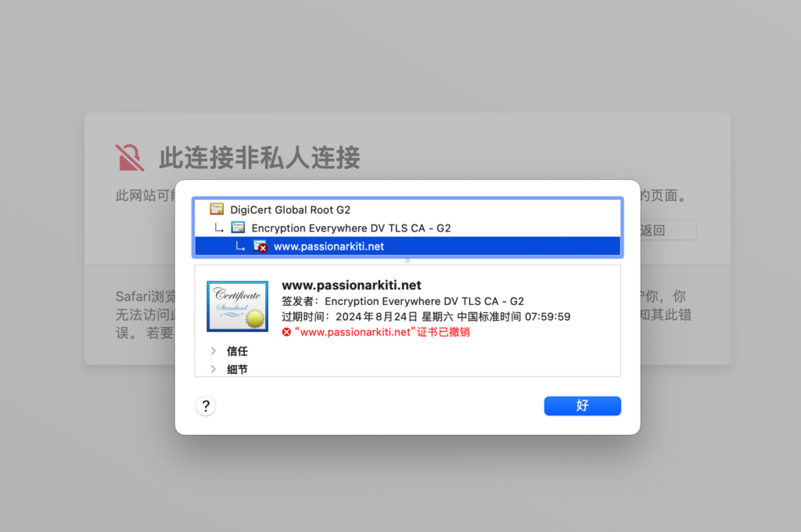Click the Encryption Everywhere intermediate certificate icon
Image resolution: width=801 pixels, height=532 pixels.
pyautogui.click(x=238, y=228)
